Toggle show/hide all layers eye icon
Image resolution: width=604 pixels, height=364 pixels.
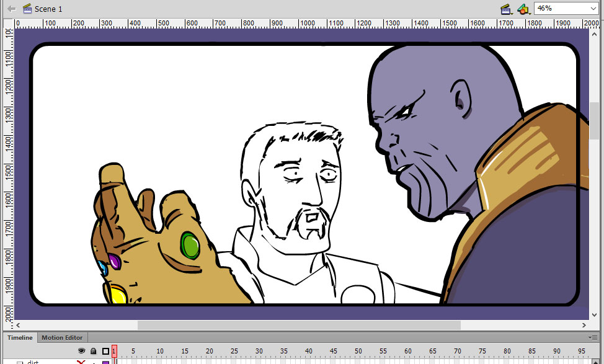pyautogui.click(x=81, y=351)
